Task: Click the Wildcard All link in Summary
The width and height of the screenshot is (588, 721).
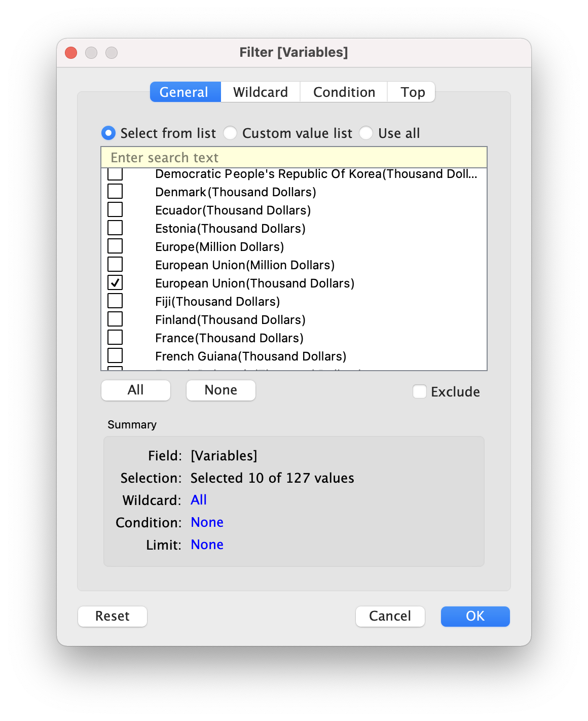Action: coord(199,500)
